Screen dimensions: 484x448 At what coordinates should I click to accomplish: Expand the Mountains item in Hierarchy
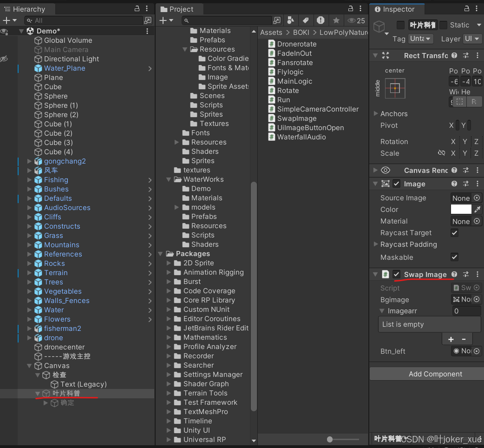coord(30,245)
